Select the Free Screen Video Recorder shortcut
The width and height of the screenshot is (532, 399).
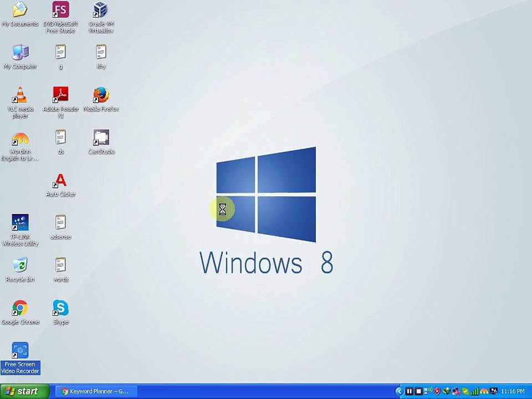(20, 359)
